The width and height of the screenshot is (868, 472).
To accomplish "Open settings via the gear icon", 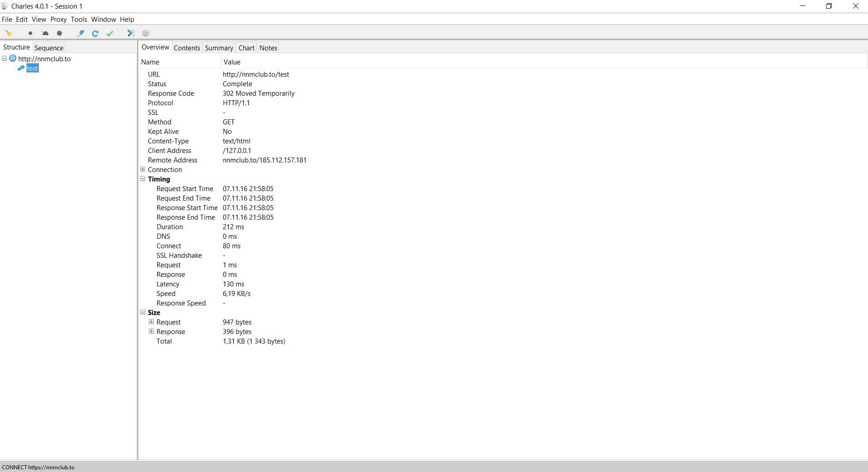I will (x=146, y=33).
